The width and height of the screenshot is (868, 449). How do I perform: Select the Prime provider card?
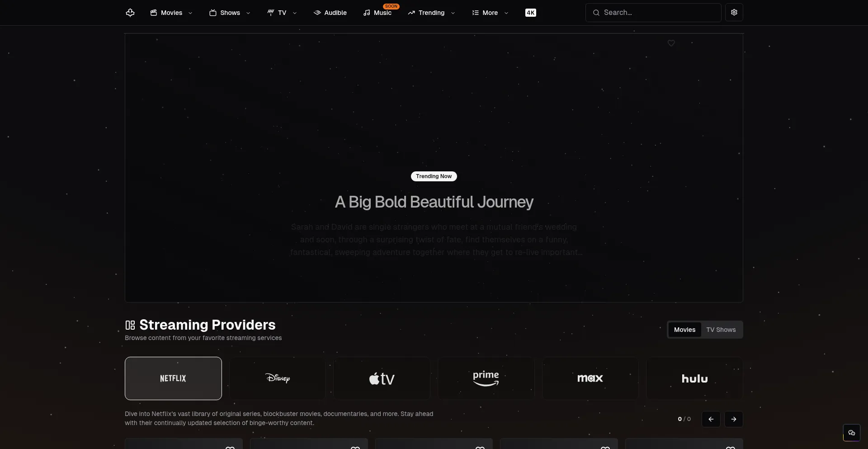[x=486, y=378]
